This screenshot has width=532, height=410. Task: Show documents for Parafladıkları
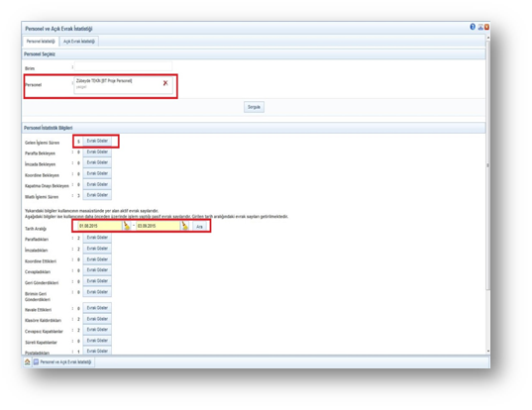97,238
